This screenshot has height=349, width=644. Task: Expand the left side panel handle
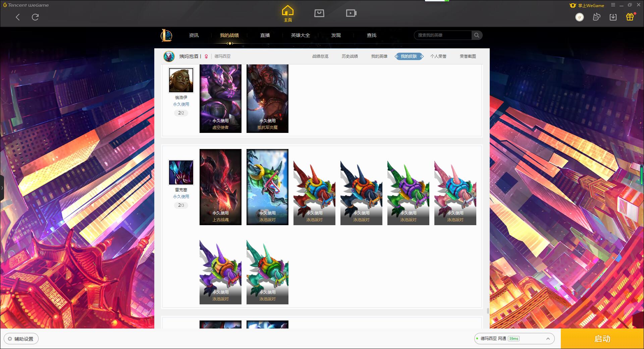click(x=2, y=188)
